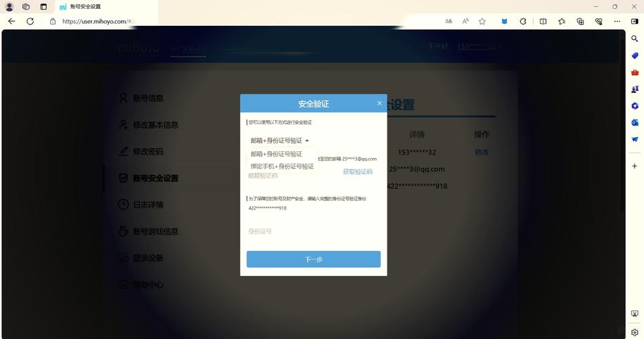This screenshot has height=339, width=644.
Task: Select 绑定手机+身份证号验证 option
Action: [282, 166]
